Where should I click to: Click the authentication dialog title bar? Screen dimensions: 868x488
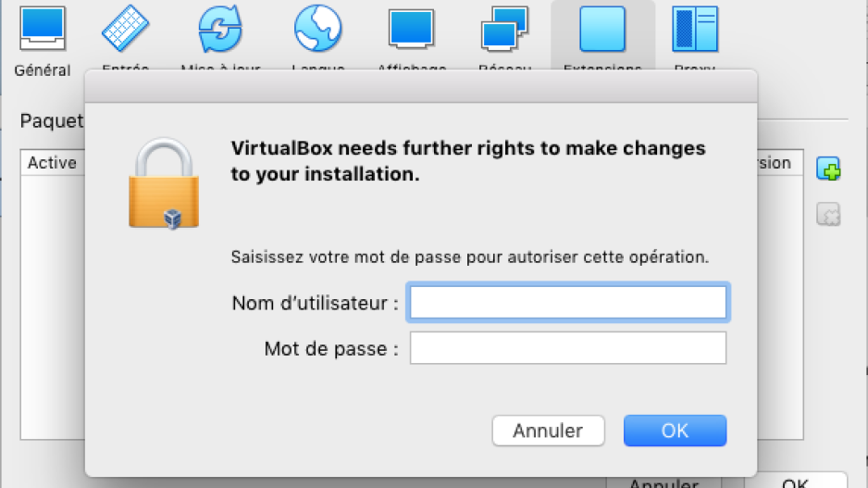[421, 86]
